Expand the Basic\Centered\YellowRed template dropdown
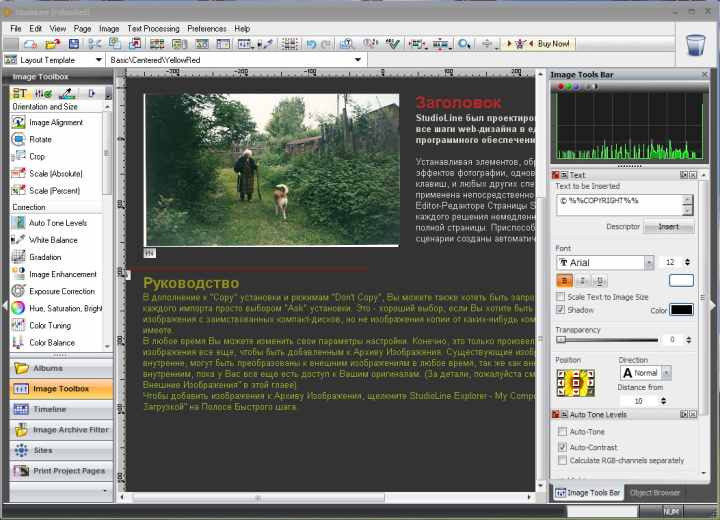 (358, 60)
